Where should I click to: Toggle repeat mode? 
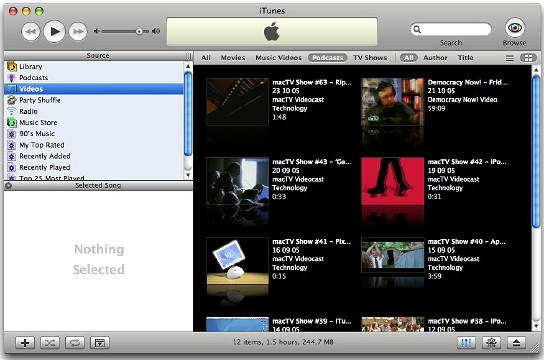(75, 343)
